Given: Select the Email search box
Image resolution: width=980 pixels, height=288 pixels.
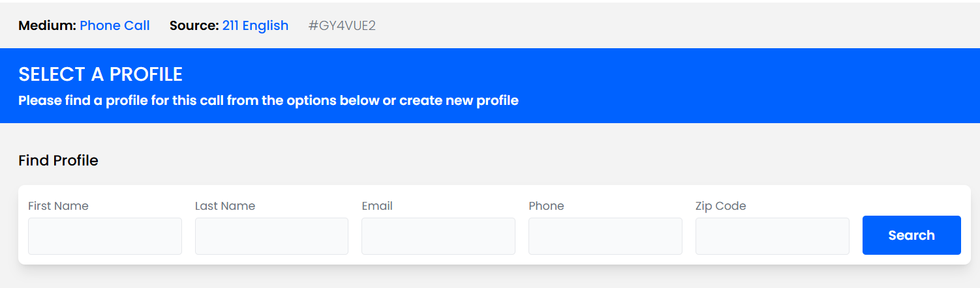Looking at the screenshot, I should 438,236.
